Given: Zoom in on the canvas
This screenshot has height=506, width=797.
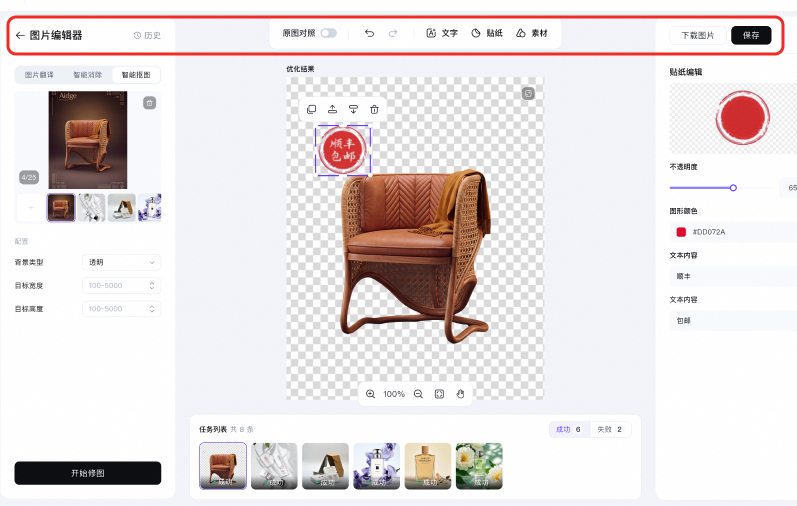Looking at the screenshot, I should coord(371,394).
